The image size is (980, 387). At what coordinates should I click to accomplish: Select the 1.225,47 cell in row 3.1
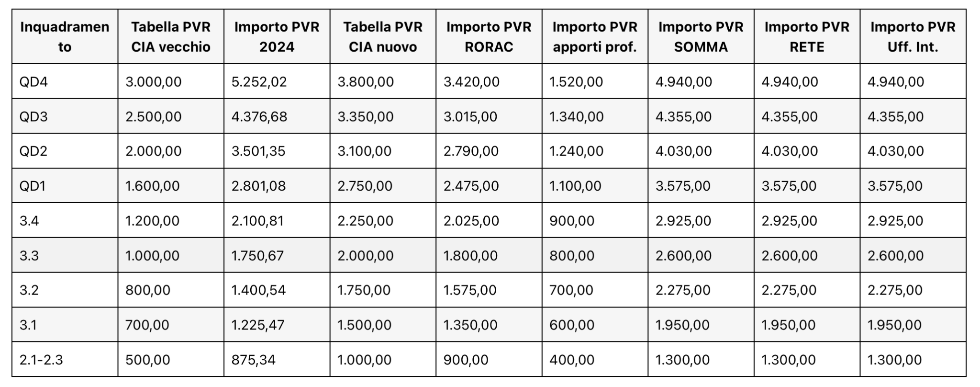pos(277,325)
